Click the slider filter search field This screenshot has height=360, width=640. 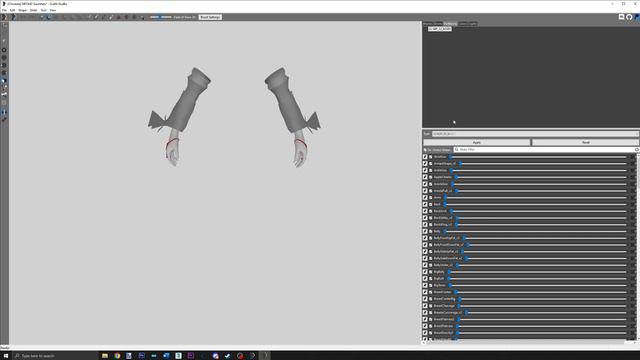[x=543, y=150]
